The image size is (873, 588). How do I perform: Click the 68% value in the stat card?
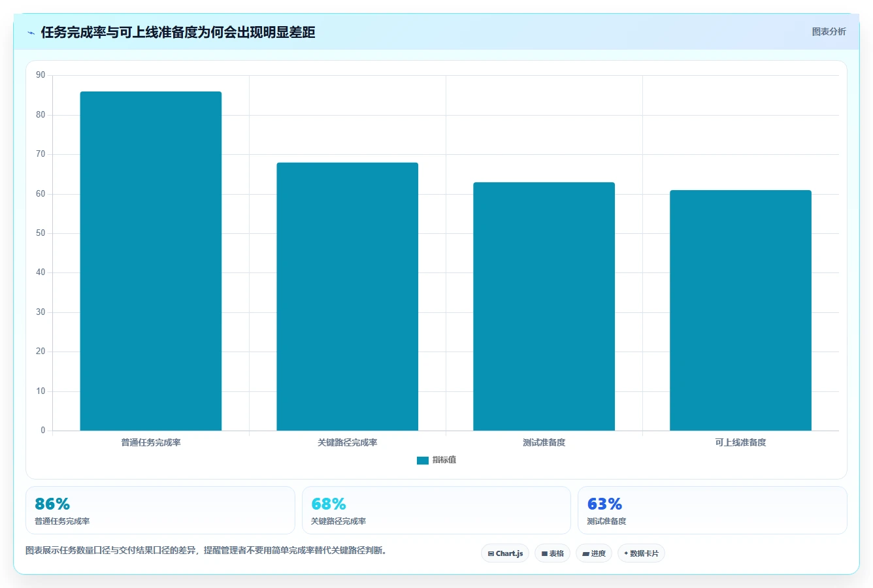[329, 504]
